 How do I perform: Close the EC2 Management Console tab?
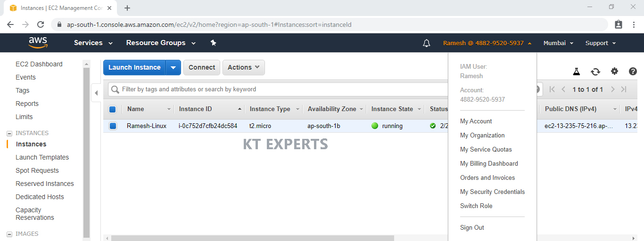coord(109,8)
